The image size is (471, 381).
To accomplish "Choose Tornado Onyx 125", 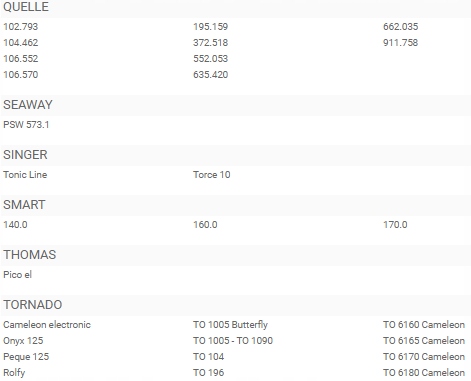I will pos(23,341).
